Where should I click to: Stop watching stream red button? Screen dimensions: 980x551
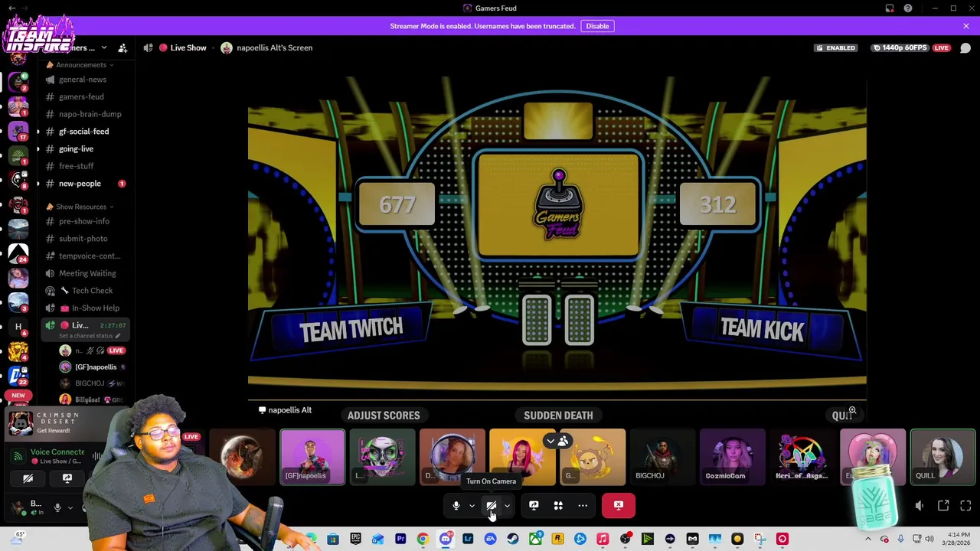(x=619, y=505)
